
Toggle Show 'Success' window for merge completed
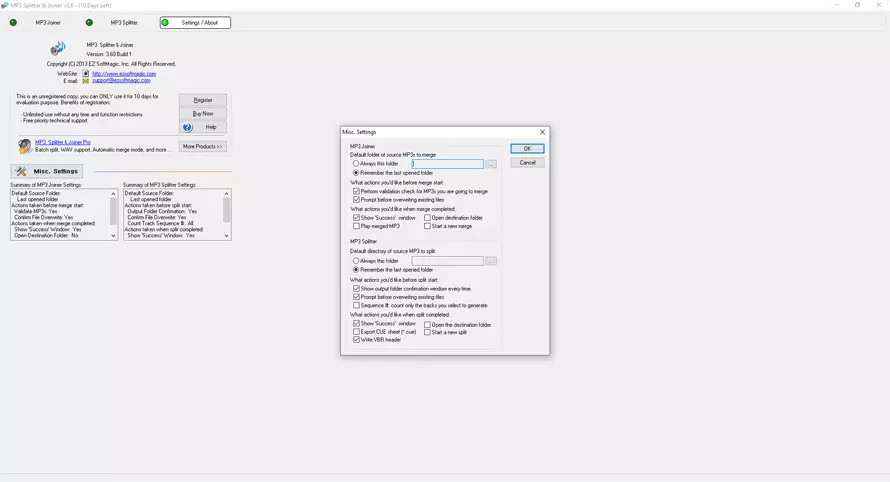[356, 217]
